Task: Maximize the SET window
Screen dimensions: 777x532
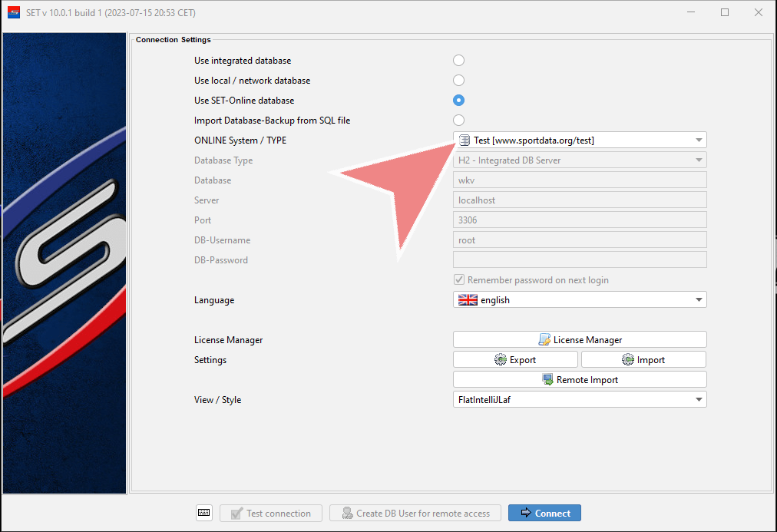Action: point(725,12)
